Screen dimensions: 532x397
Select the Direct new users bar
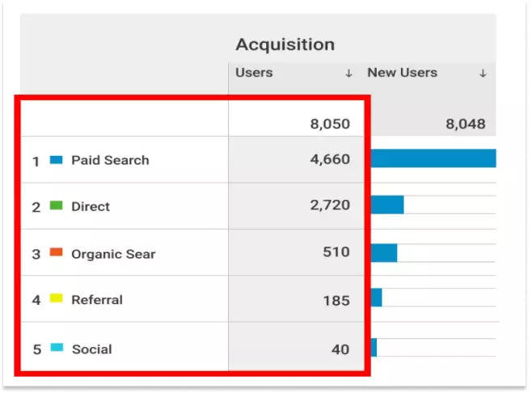click(x=387, y=205)
